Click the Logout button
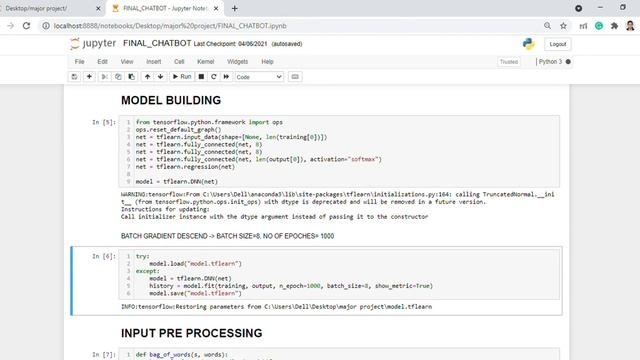The width and height of the screenshot is (640, 360). tap(557, 44)
